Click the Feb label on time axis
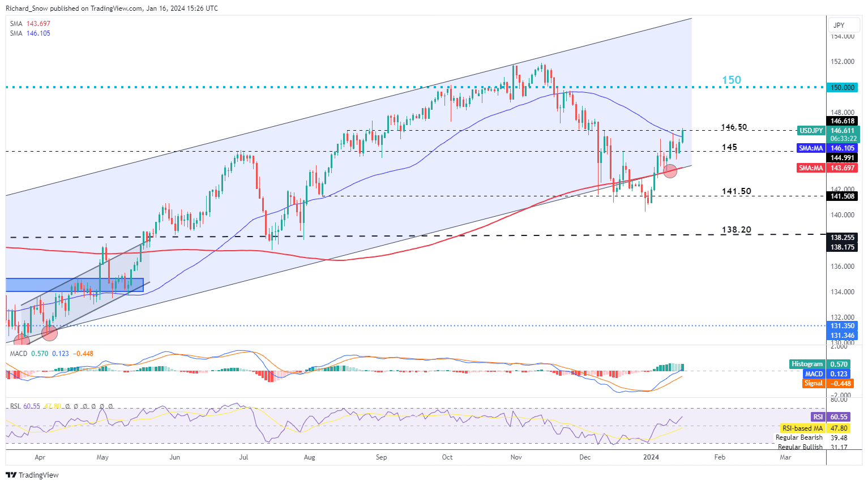Viewport: 868px width, 485px height. [719, 457]
